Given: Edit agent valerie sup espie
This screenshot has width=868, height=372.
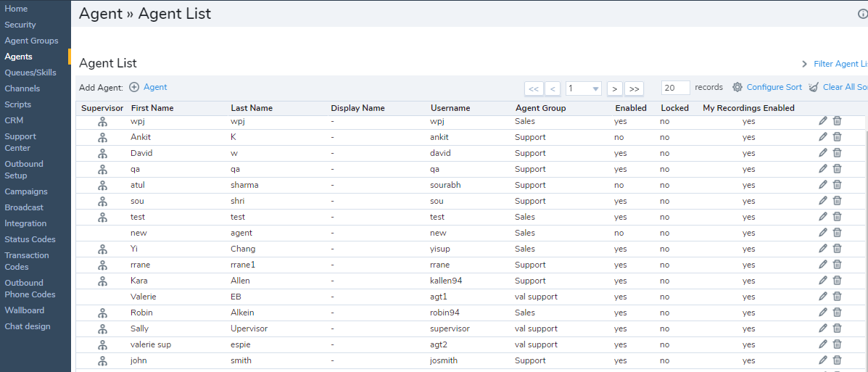Looking at the screenshot, I should [822, 344].
